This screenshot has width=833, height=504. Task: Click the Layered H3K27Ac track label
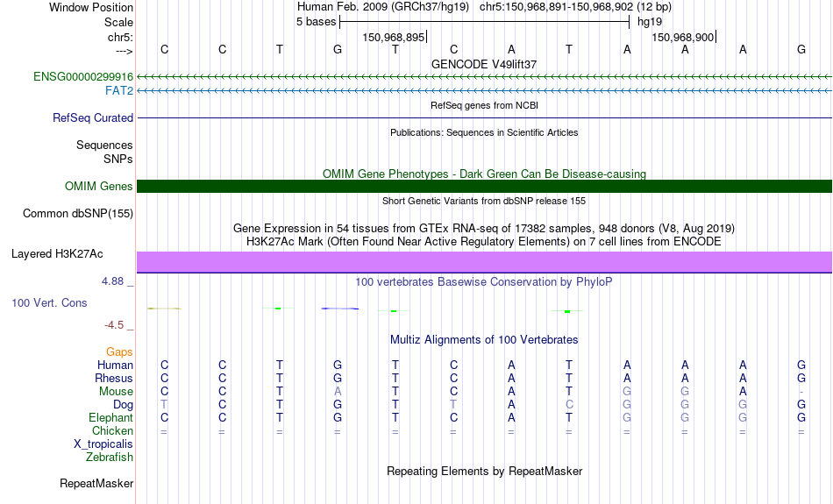point(57,253)
